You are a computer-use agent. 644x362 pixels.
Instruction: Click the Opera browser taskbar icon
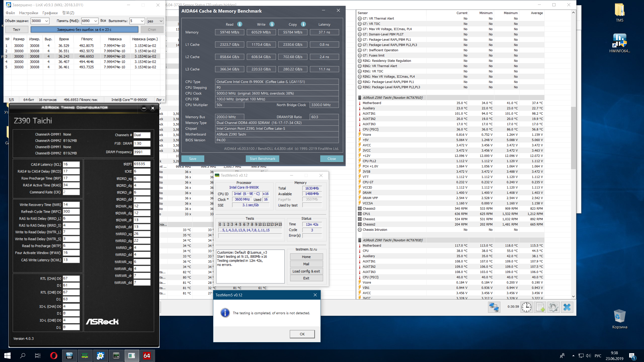(x=54, y=355)
